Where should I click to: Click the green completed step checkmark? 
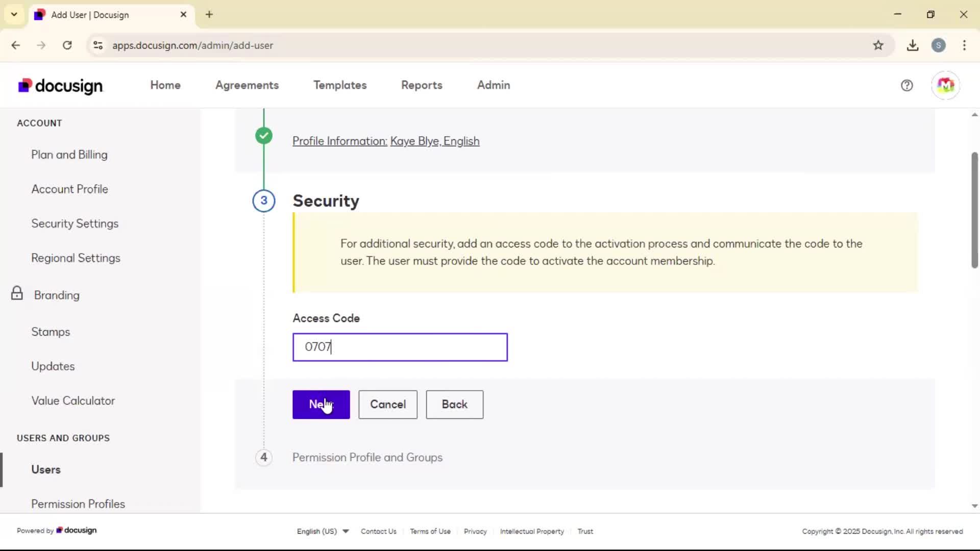264,136
